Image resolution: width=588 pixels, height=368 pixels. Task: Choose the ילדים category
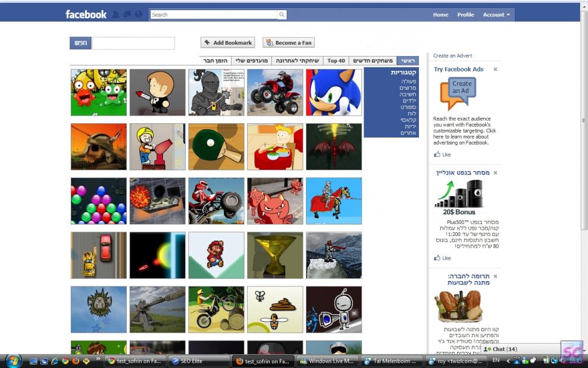(409, 101)
